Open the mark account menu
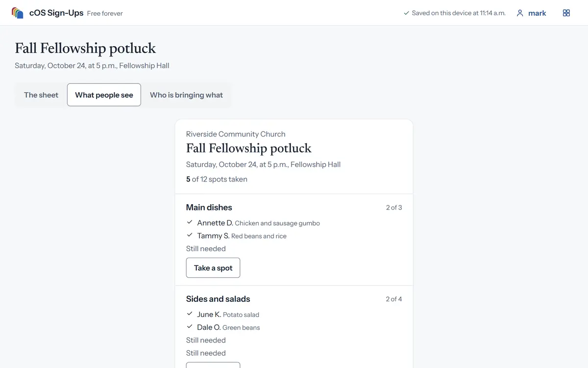The width and height of the screenshot is (588, 368). (x=532, y=13)
